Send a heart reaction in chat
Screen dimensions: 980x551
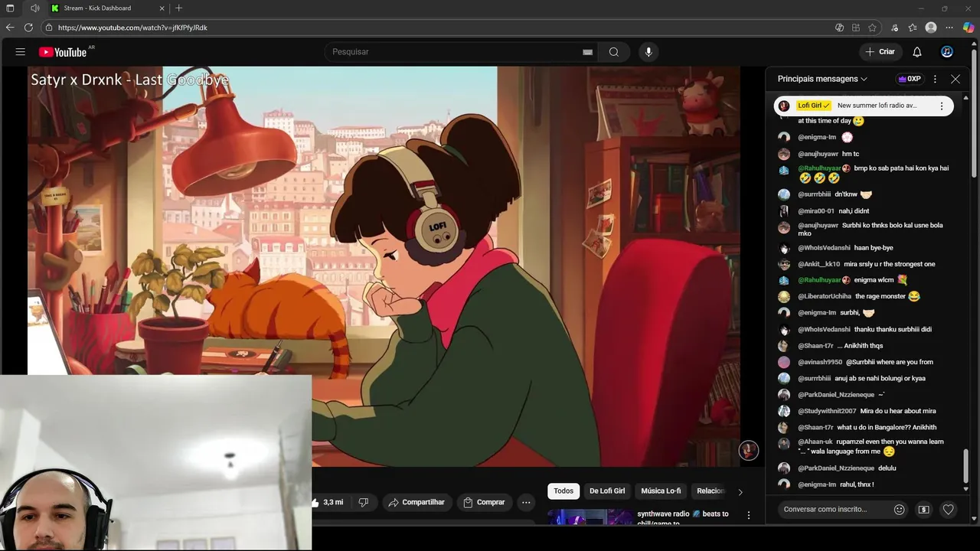(x=948, y=510)
